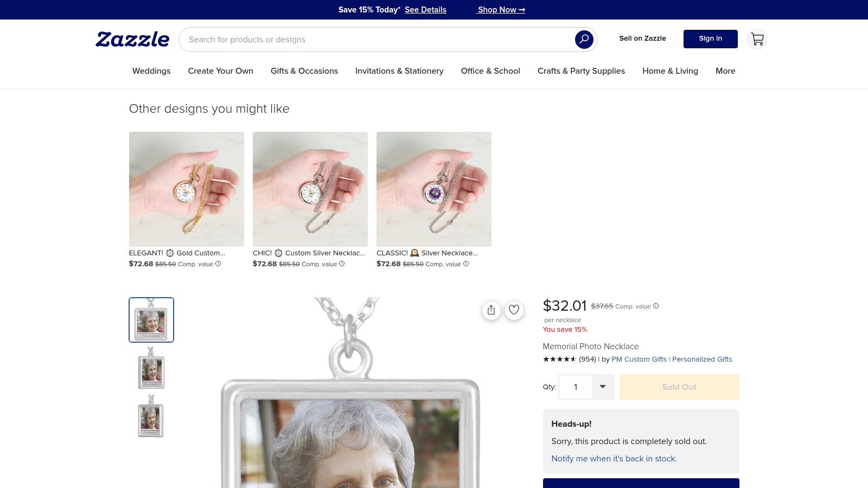Click the Sign In button
The width and height of the screenshot is (868, 488).
coord(710,38)
